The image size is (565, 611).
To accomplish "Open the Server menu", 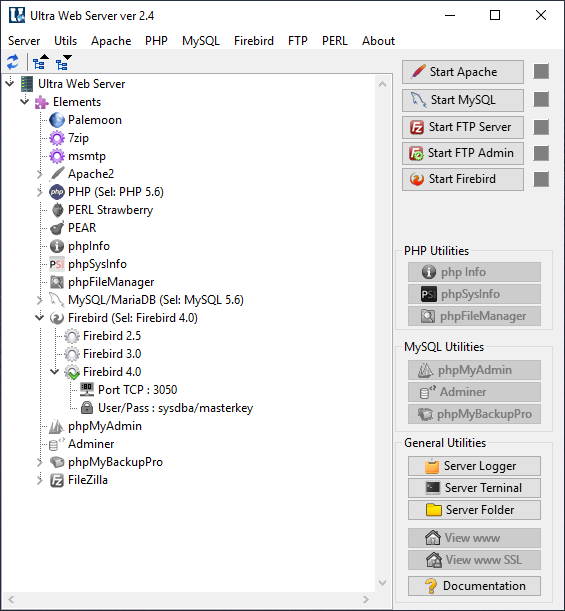I will point(24,41).
